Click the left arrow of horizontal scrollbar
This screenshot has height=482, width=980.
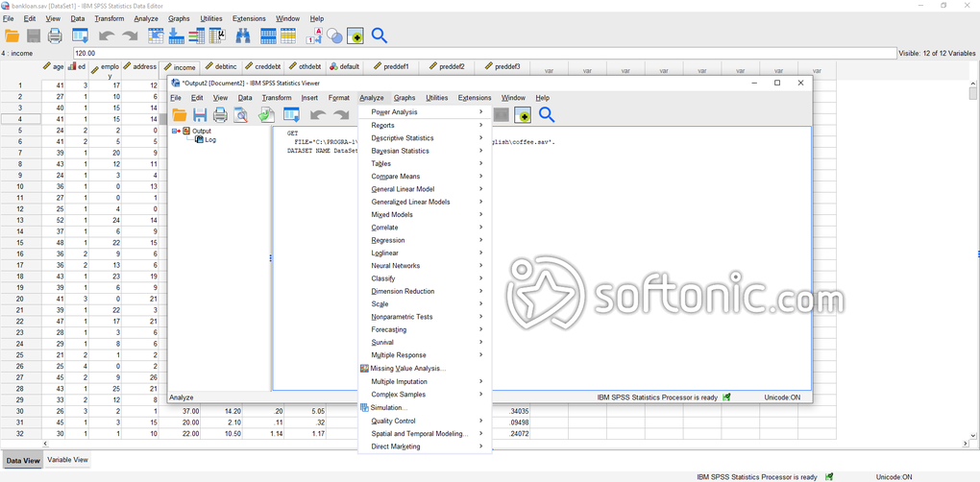45,444
